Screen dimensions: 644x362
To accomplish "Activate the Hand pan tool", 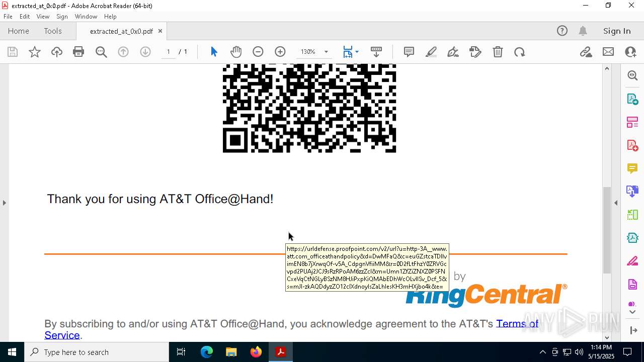I will tap(236, 52).
